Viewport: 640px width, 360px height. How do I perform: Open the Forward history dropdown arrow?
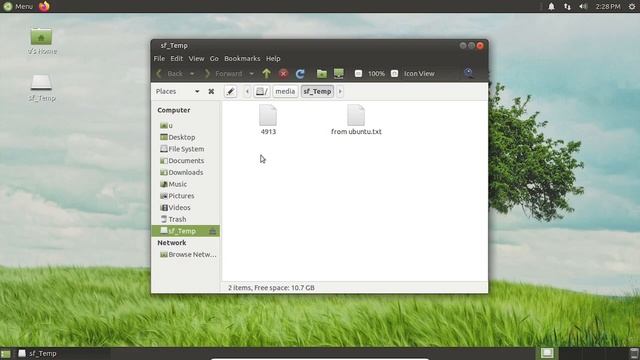[251, 73]
